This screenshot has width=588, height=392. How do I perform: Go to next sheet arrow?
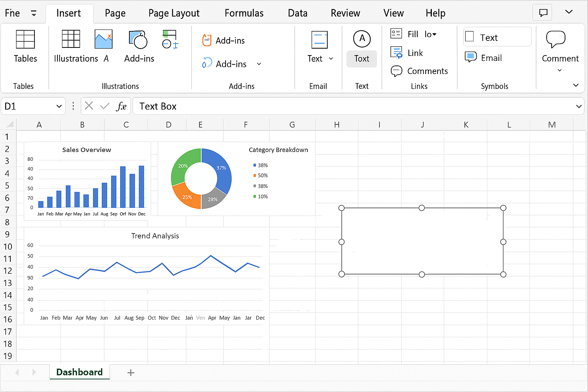[x=34, y=372]
